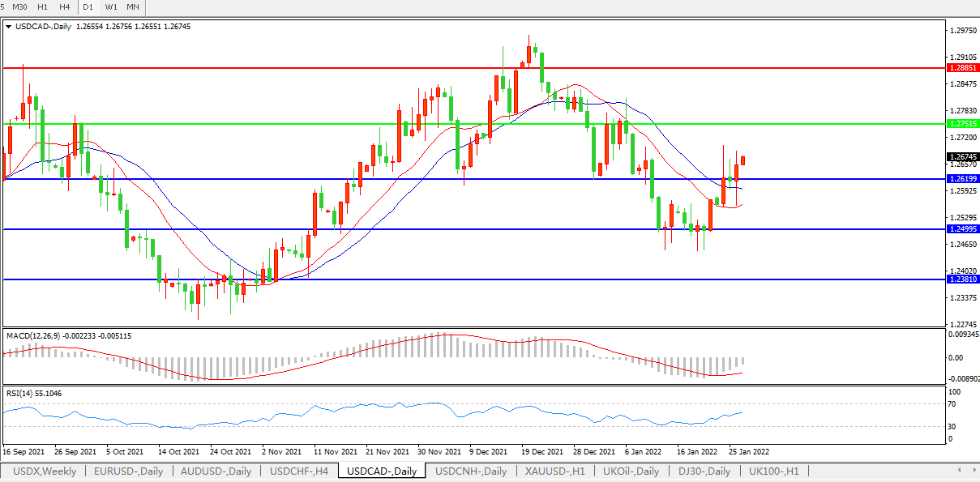980x482 pixels.
Task: Click the RSI(14) indicator label
Action: click(x=20, y=393)
